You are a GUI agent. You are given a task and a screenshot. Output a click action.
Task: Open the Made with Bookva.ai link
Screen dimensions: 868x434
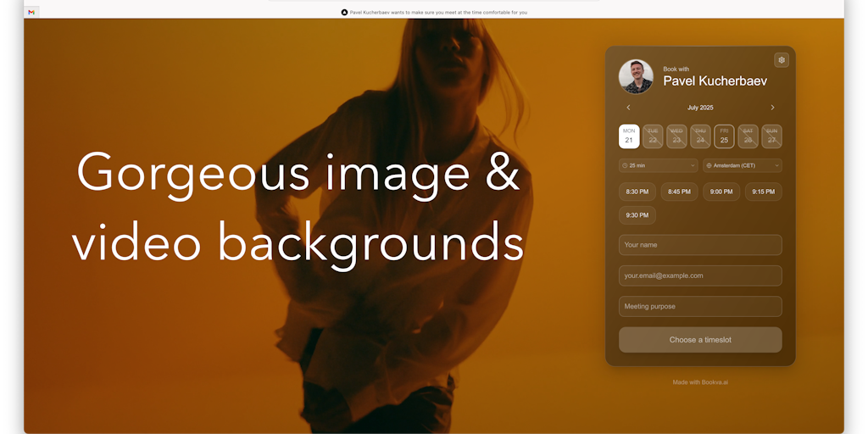(700, 382)
